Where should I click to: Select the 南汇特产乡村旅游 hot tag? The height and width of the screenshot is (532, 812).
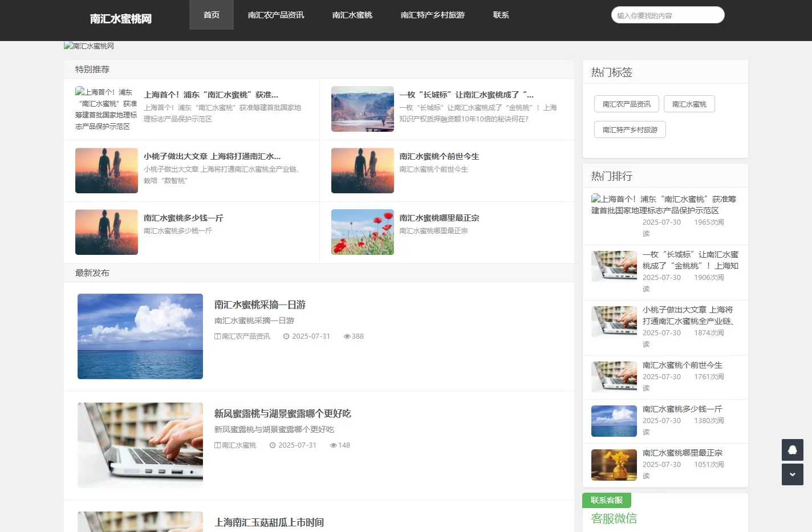point(630,129)
